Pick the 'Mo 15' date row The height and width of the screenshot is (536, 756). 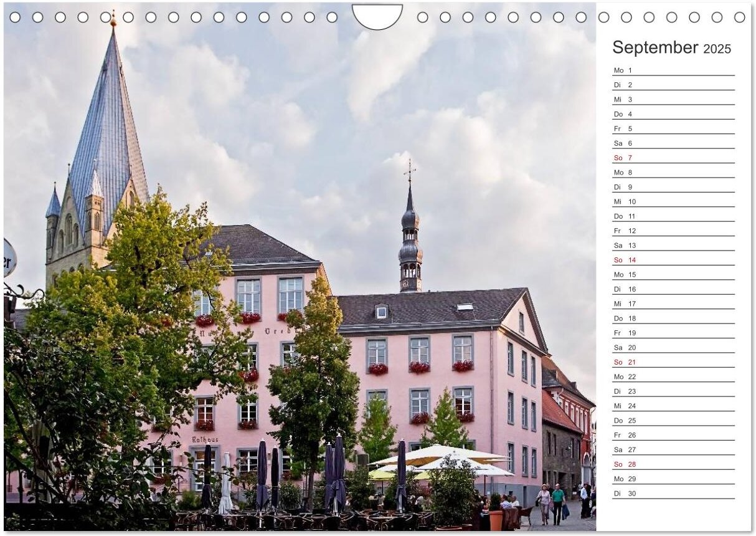[673, 274]
